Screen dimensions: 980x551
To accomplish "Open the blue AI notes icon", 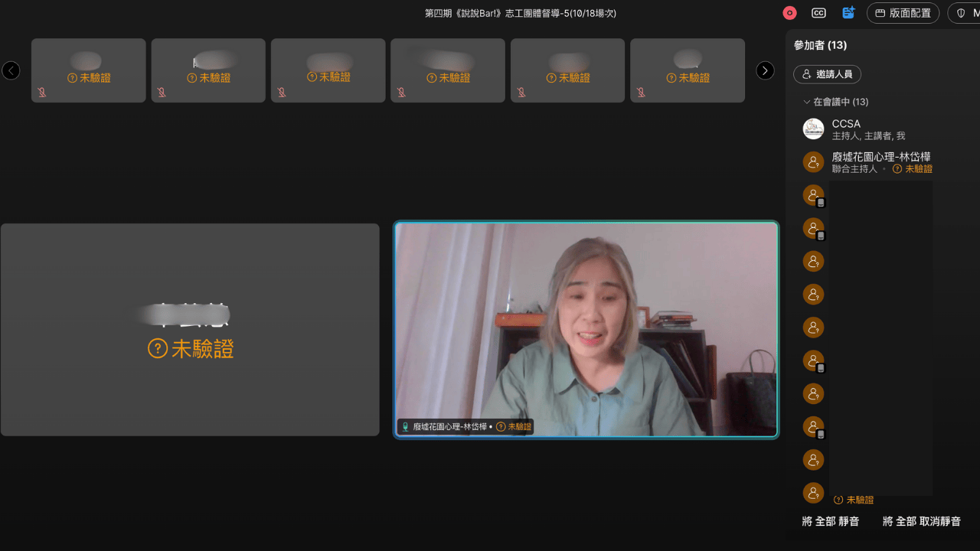I will click(848, 13).
